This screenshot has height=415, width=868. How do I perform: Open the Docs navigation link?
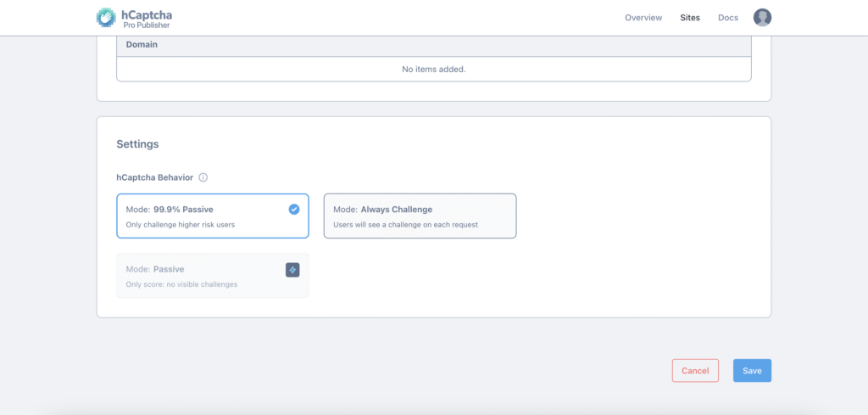(727, 18)
